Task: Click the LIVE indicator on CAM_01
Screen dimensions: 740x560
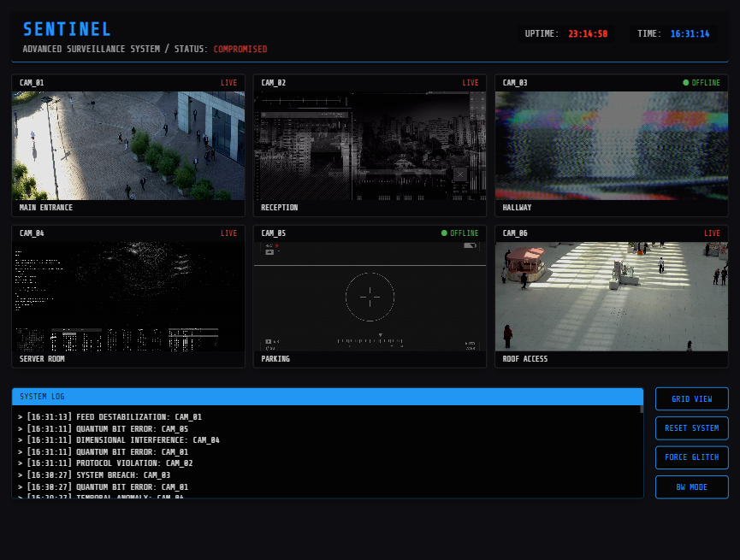Action: pos(229,83)
